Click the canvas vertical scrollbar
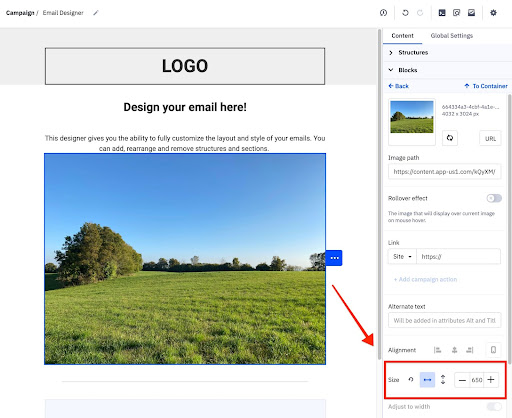512x418 pixels. (379, 193)
